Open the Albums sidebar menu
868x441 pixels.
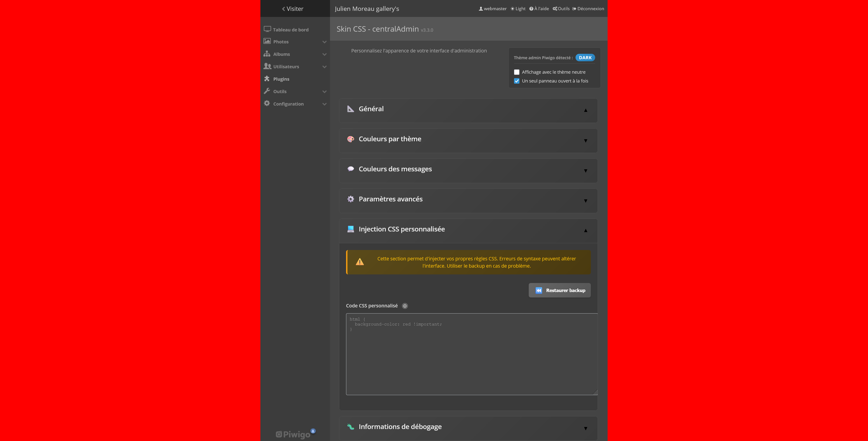(x=281, y=54)
